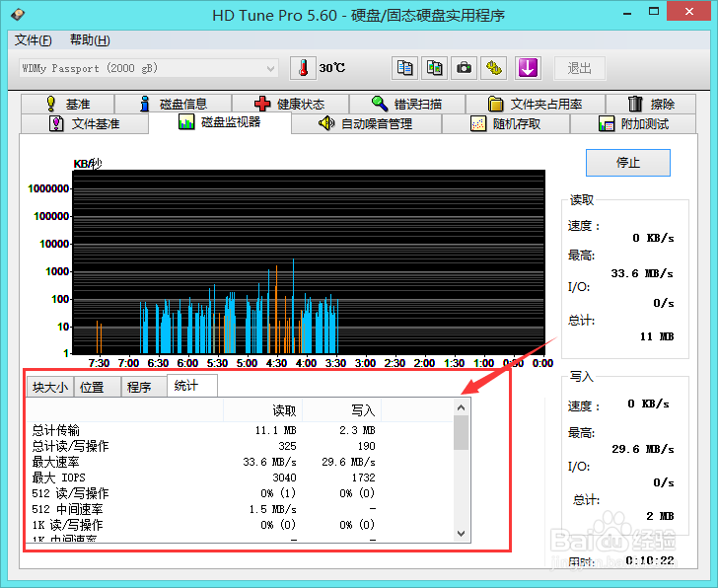718x588 pixels.
Task: Click the 读取 column header
Action: click(x=262, y=410)
